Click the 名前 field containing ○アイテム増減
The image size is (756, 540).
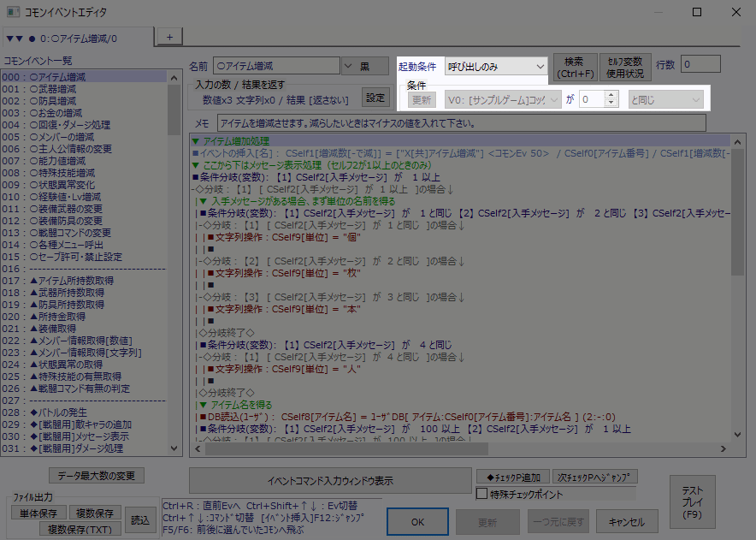coord(276,66)
